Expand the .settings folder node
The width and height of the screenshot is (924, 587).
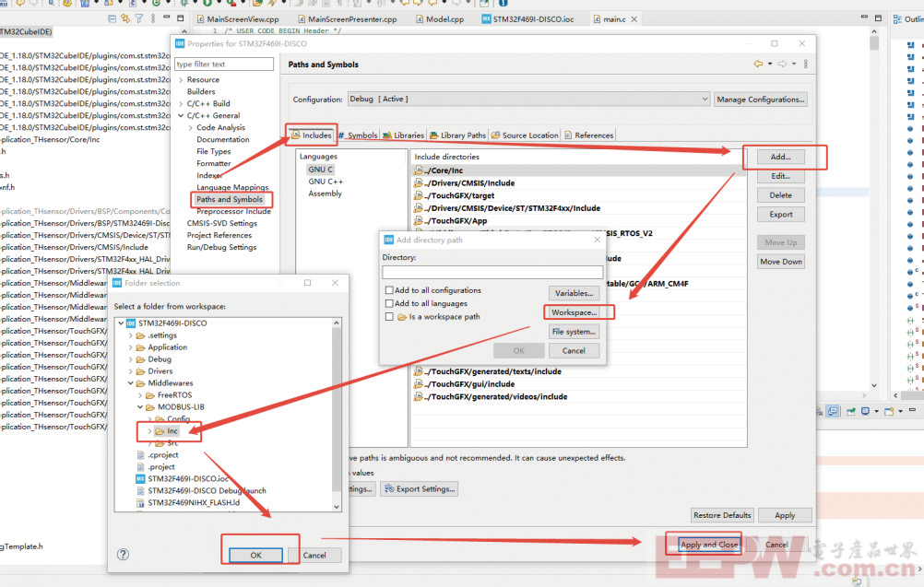(131, 335)
